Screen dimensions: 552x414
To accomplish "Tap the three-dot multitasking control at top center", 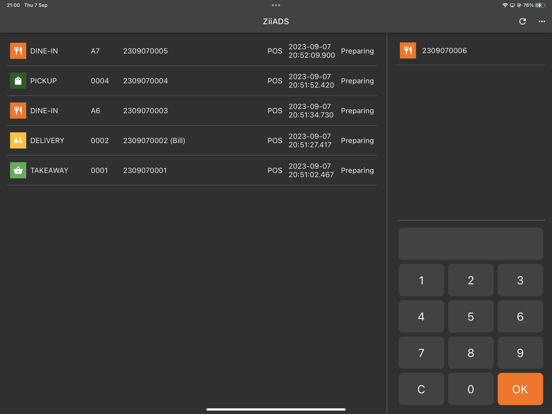I will click(x=276, y=5).
